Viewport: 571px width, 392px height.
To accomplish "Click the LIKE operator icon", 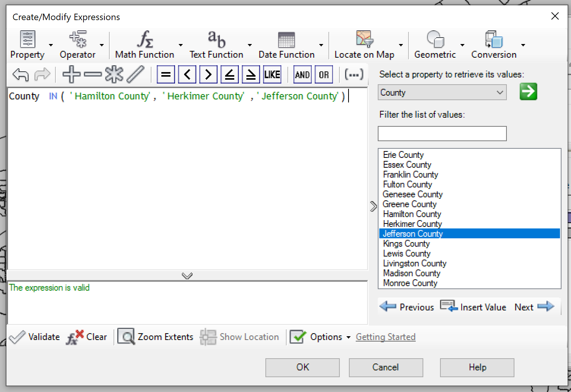I will coord(272,74).
